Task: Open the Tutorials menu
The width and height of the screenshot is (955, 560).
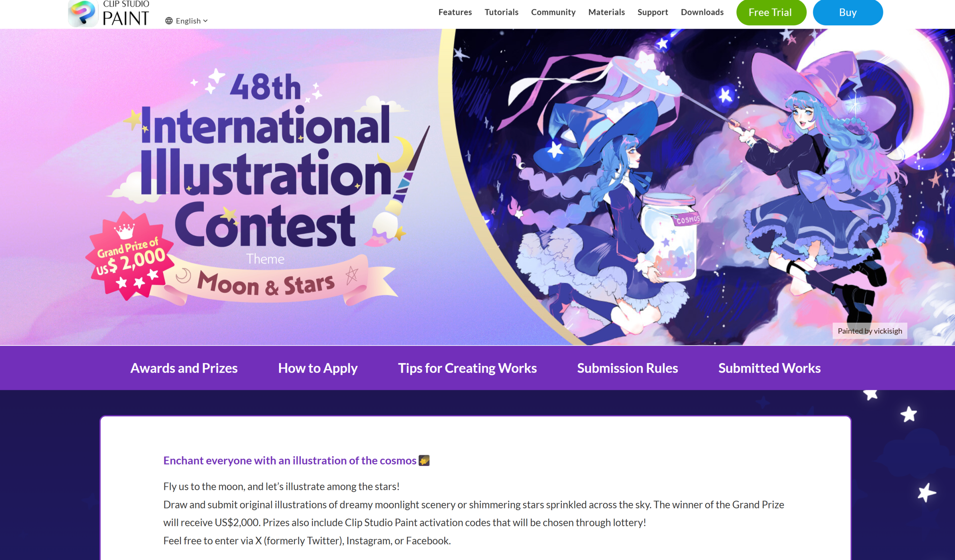Action: (x=501, y=12)
